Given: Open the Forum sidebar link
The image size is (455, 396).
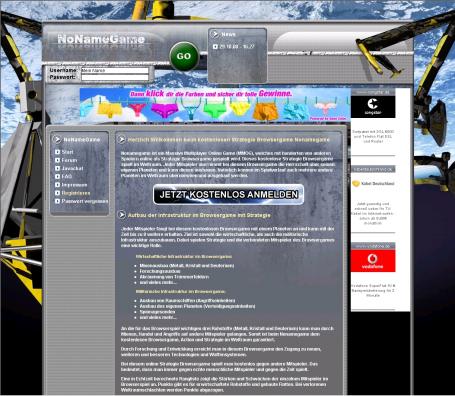Looking at the screenshot, I should [69, 160].
